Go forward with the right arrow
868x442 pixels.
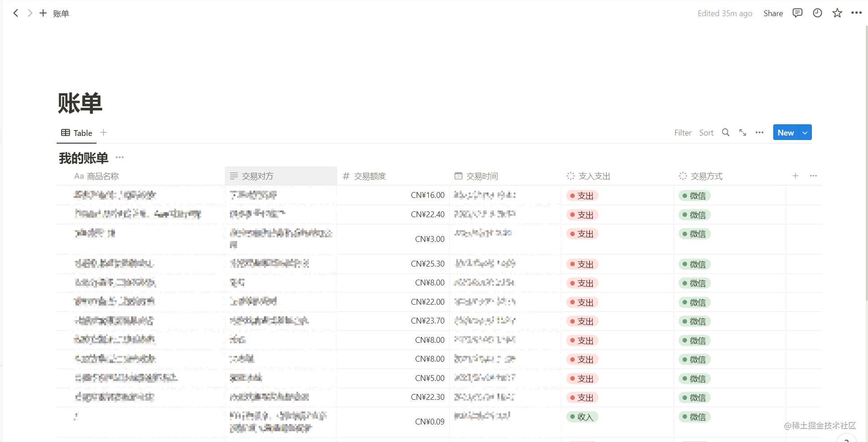click(x=30, y=13)
